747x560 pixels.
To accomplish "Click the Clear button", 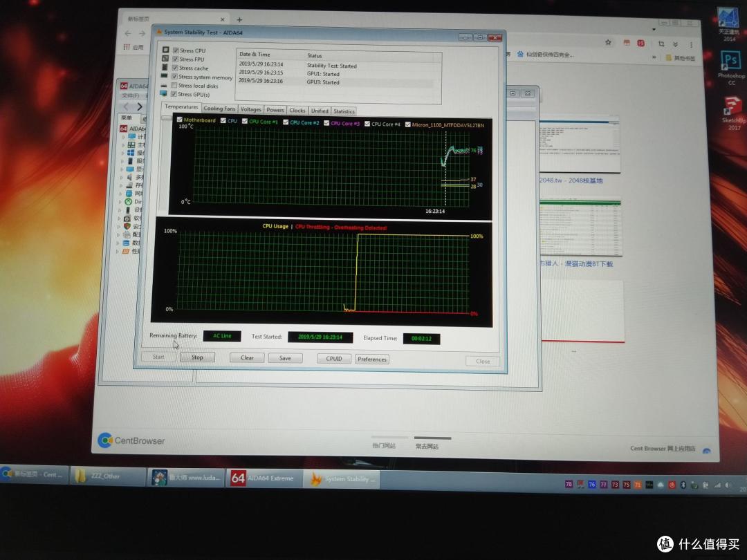I will pos(247,357).
